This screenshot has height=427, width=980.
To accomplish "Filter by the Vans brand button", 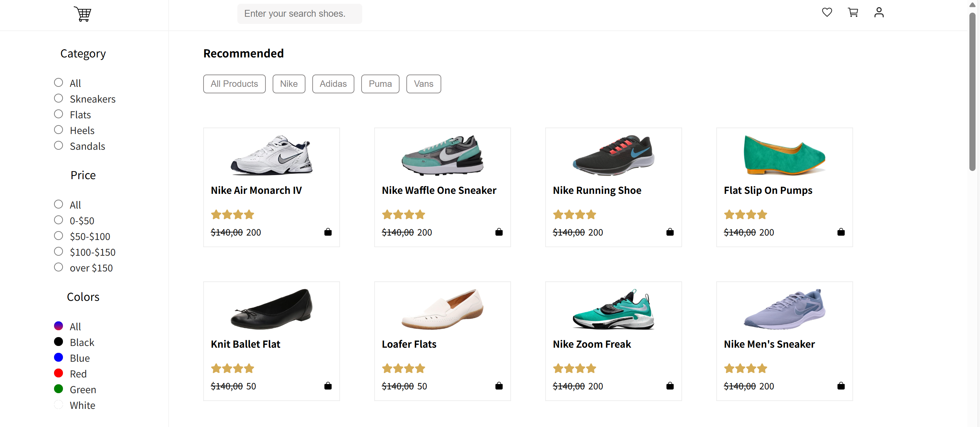I will click(x=423, y=84).
